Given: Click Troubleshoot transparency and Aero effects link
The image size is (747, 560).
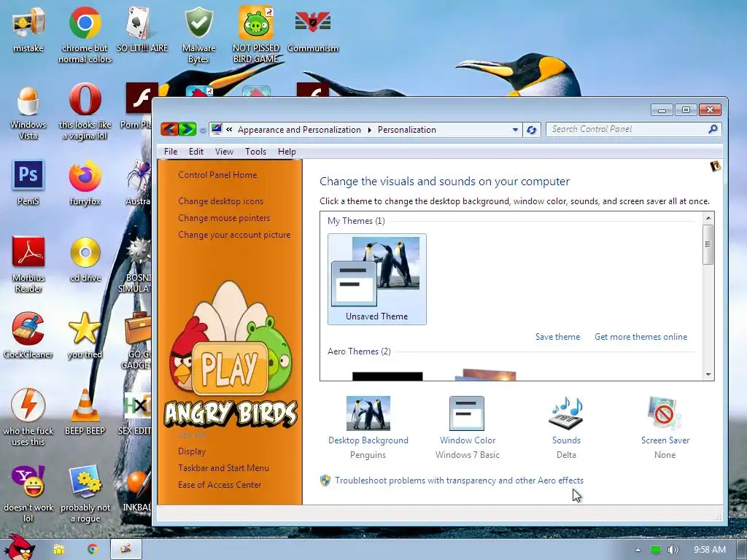Looking at the screenshot, I should point(459,481).
